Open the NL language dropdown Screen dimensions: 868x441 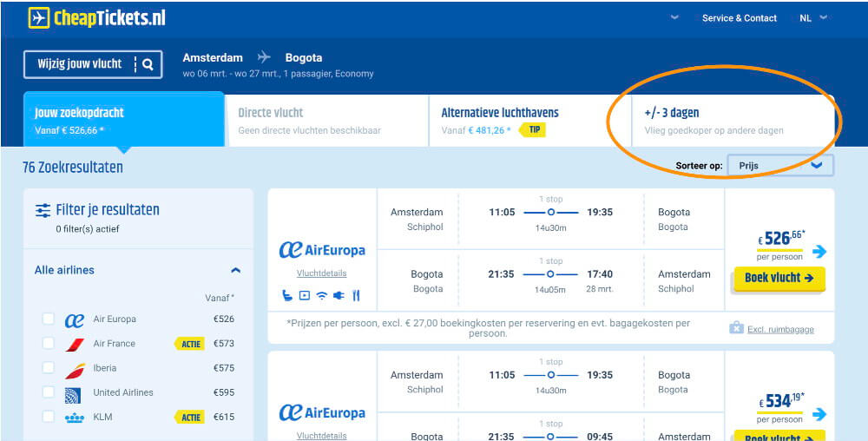pos(813,17)
